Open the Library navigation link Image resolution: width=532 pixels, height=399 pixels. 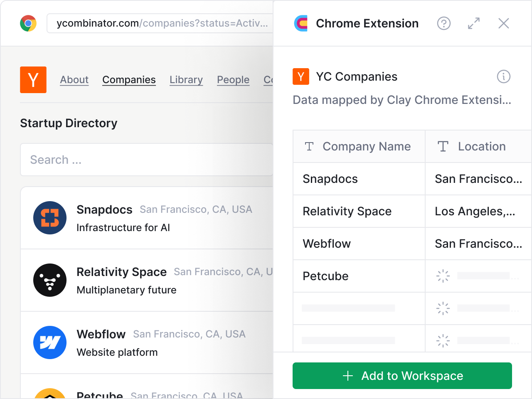(186, 80)
